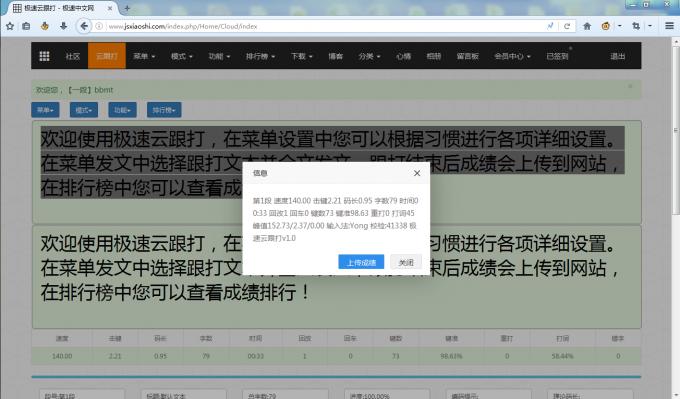Open the hamburger browser menu
Screen dimensions: 680x399
[670, 26]
